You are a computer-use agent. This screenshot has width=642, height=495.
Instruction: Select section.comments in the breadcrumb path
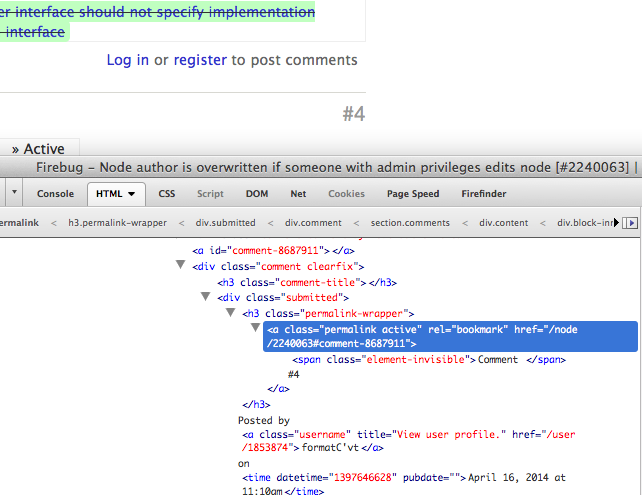[x=410, y=223]
